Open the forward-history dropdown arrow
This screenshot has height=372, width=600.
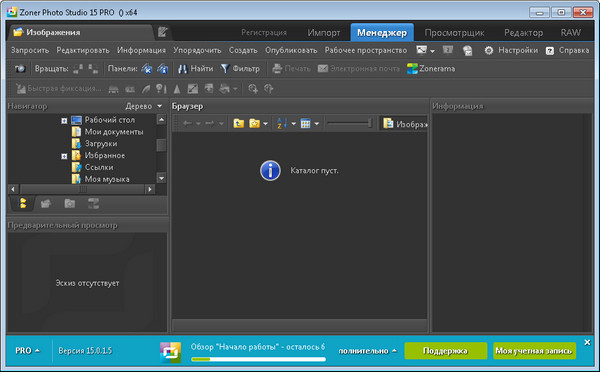pyautogui.click(x=221, y=124)
